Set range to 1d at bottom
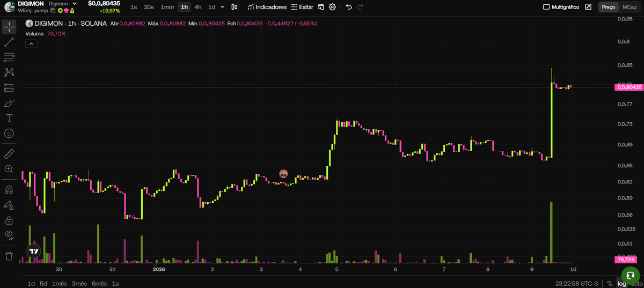Image resolution: width=644 pixels, height=288 pixels. (x=31, y=283)
